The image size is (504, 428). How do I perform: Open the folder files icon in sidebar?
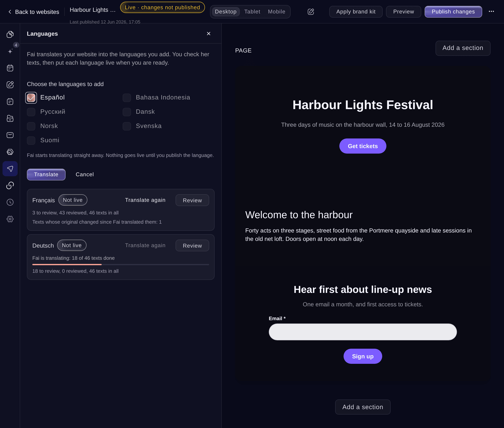(10, 118)
